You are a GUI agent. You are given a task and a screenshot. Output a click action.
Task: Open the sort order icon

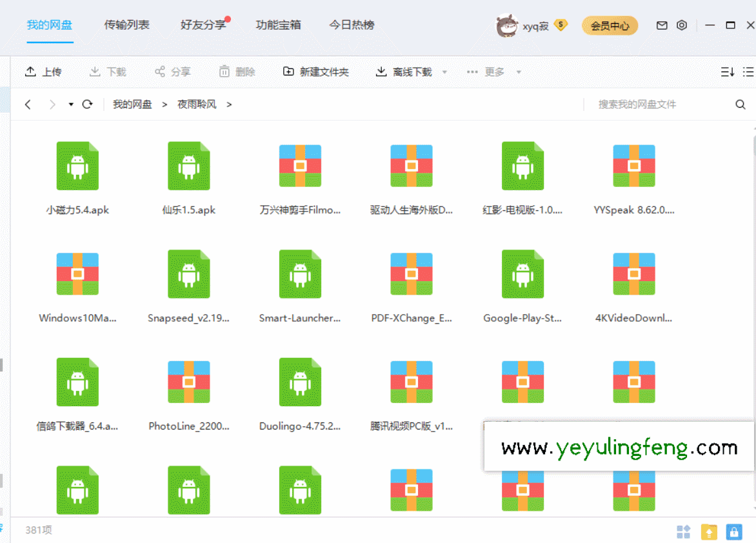[728, 72]
